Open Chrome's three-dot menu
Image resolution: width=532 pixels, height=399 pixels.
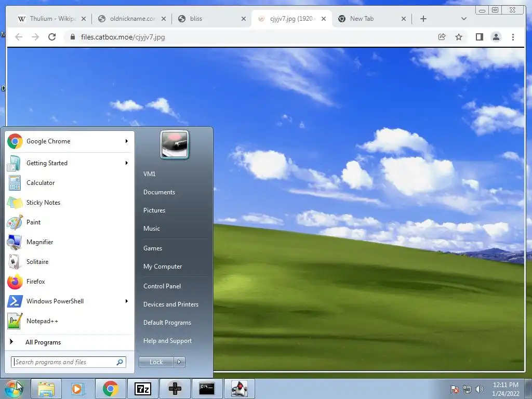tap(513, 37)
